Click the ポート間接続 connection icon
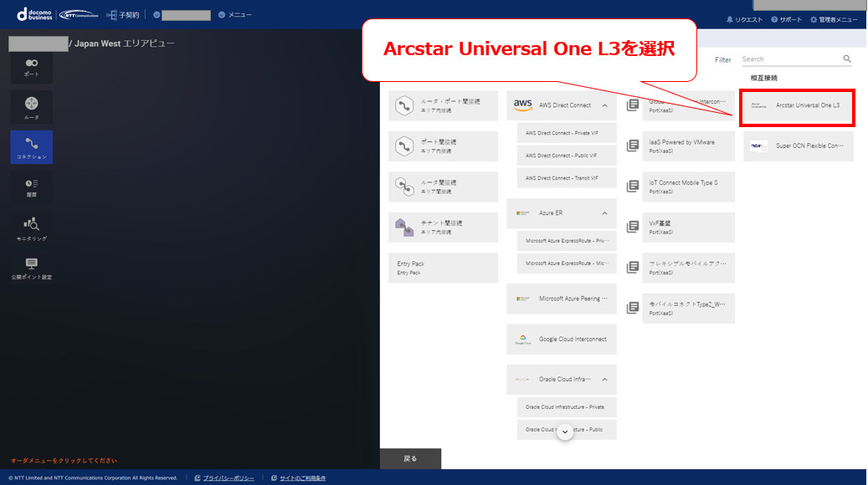Viewport: 868px width, 485px height. coord(404,146)
